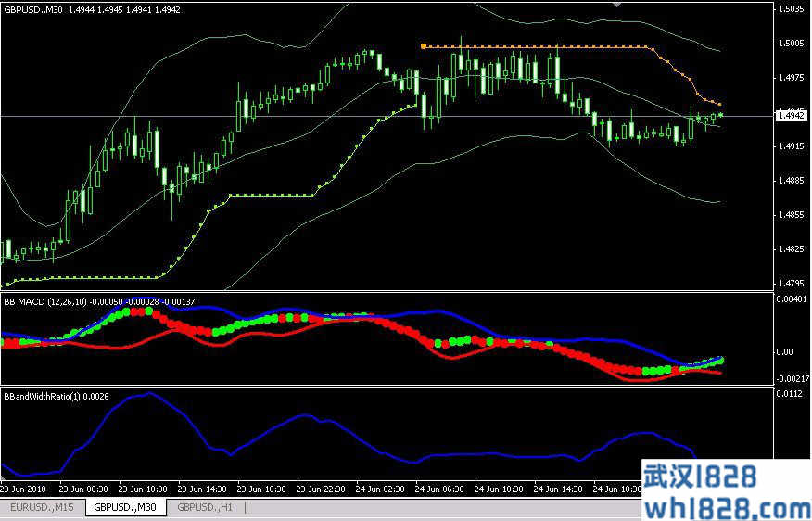812x521 pixels.
Task: Click the 0.00401 MACD scale value
Action: pyautogui.click(x=791, y=299)
